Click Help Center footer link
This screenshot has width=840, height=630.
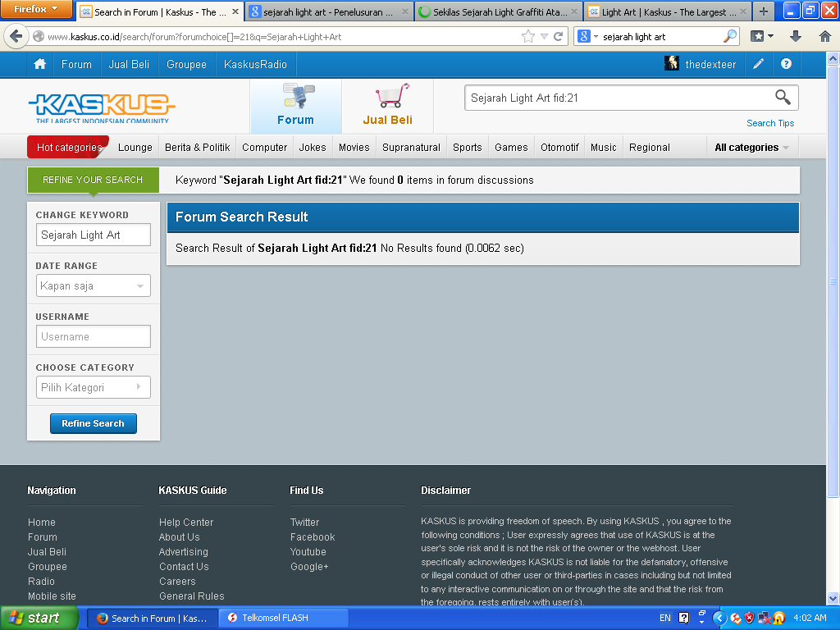pos(186,523)
